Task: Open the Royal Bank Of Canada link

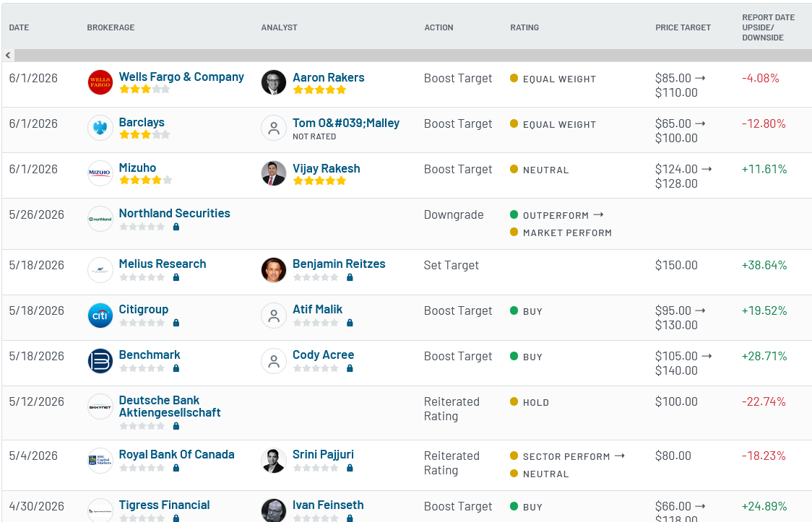Action: (176, 454)
